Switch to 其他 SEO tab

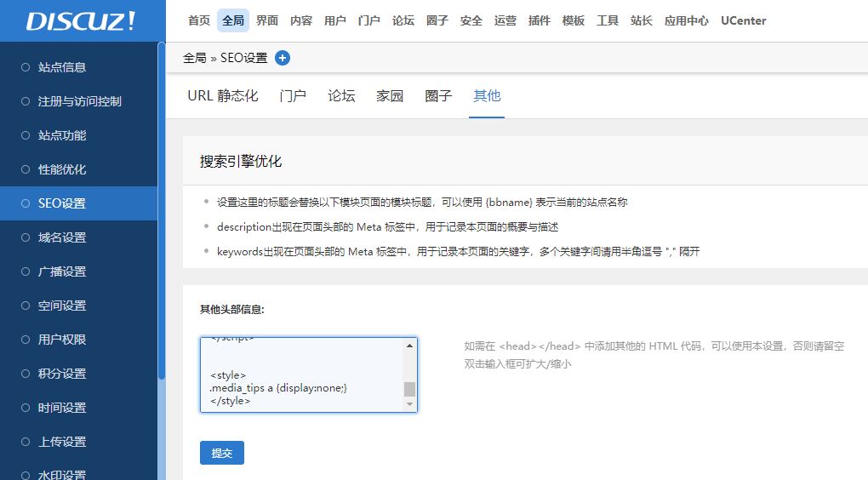coord(487,96)
